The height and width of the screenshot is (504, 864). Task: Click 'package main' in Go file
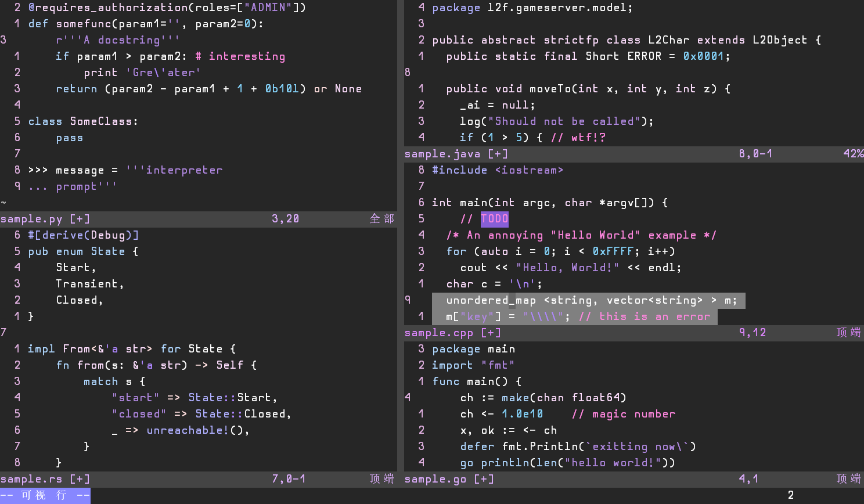click(474, 349)
